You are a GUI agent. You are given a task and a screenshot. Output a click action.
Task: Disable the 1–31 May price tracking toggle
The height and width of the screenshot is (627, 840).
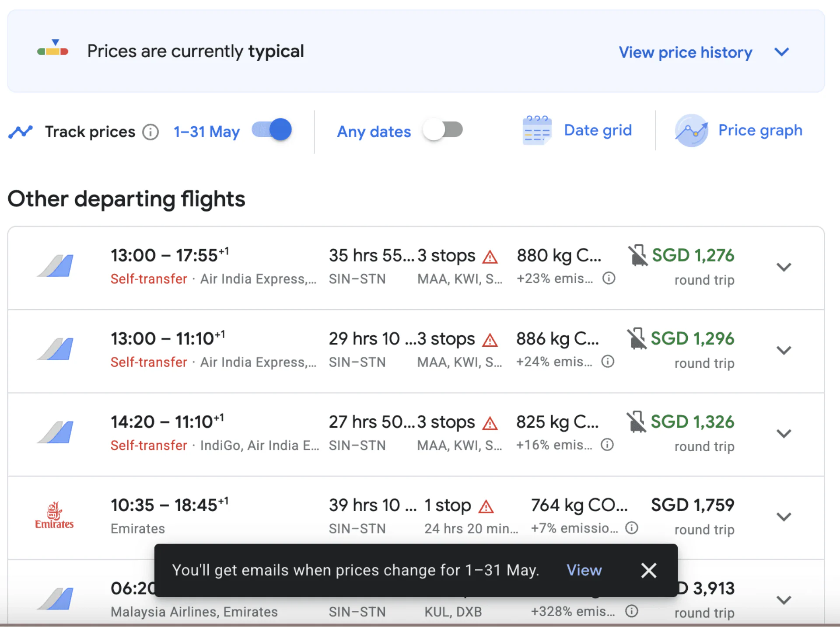click(272, 130)
